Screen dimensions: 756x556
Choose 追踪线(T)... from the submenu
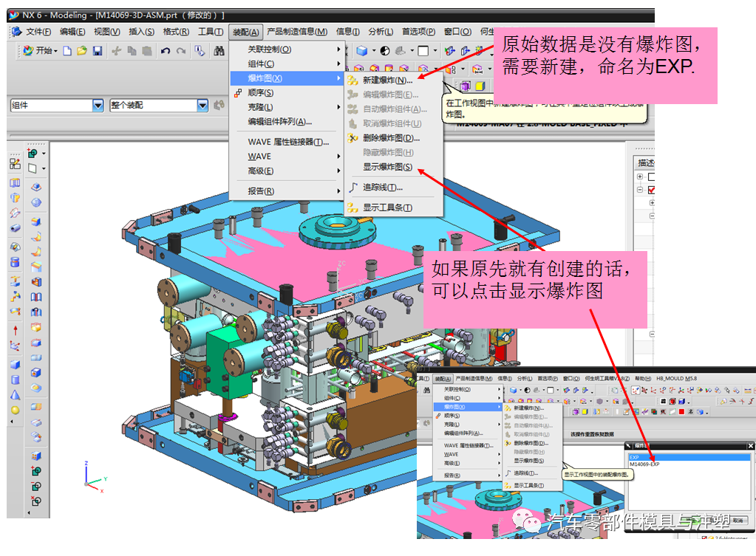click(x=393, y=187)
